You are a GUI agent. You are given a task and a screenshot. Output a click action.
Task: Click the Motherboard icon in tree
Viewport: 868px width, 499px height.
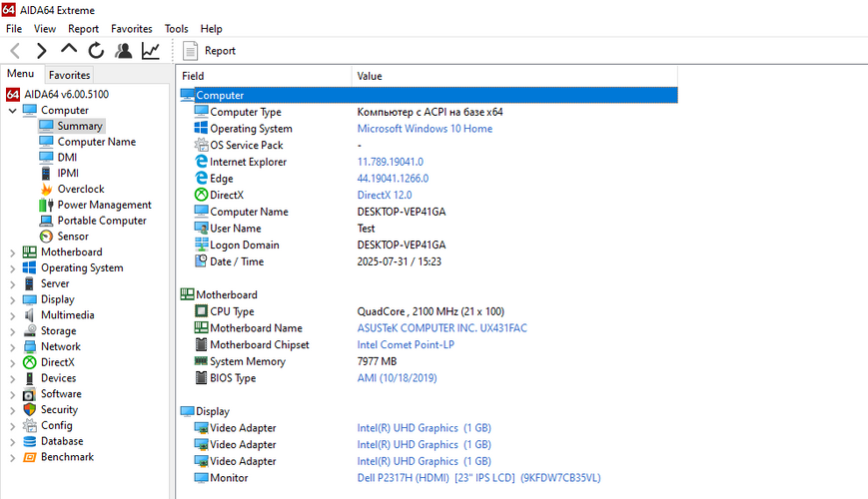[x=29, y=252]
